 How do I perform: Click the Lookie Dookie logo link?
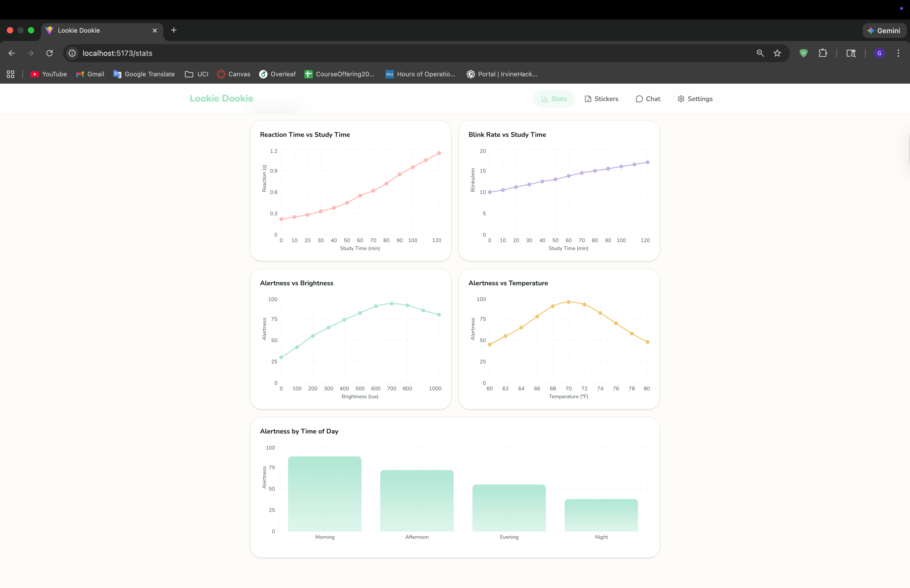pyautogui.click(x=221, y=98)
